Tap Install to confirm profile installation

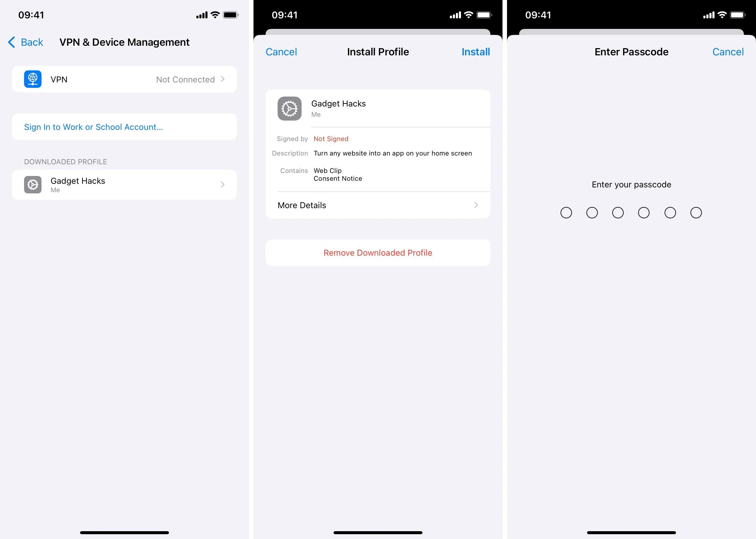[x=475, y=52]
